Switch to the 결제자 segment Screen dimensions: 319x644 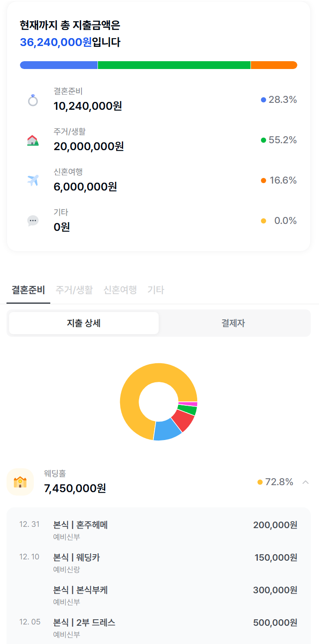tap(233, 323)
